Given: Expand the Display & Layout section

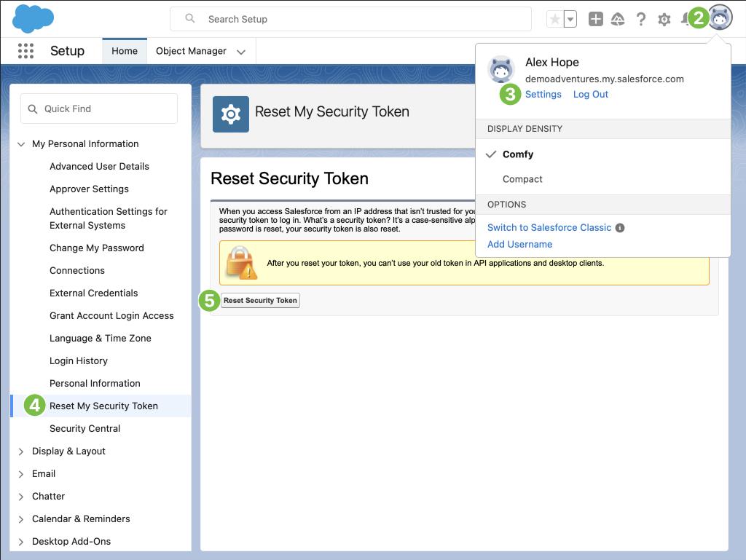Looking at the screenshot, I should [x=21, y=451].
